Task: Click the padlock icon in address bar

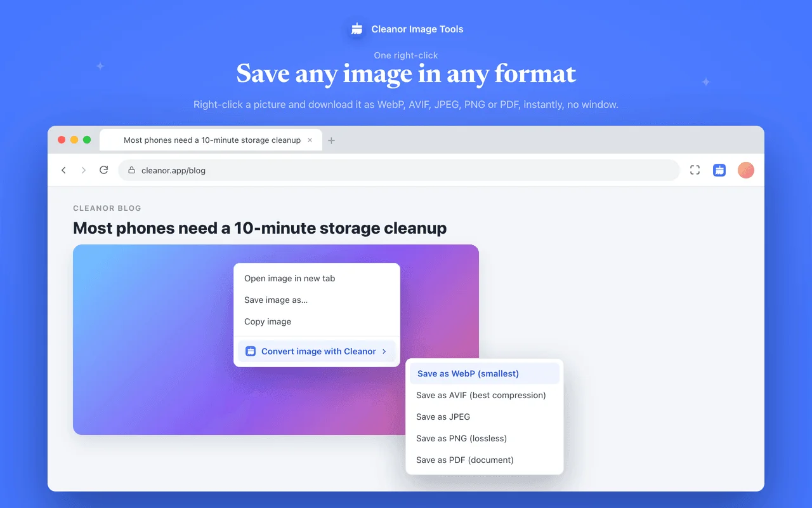Action: [132, 170]
